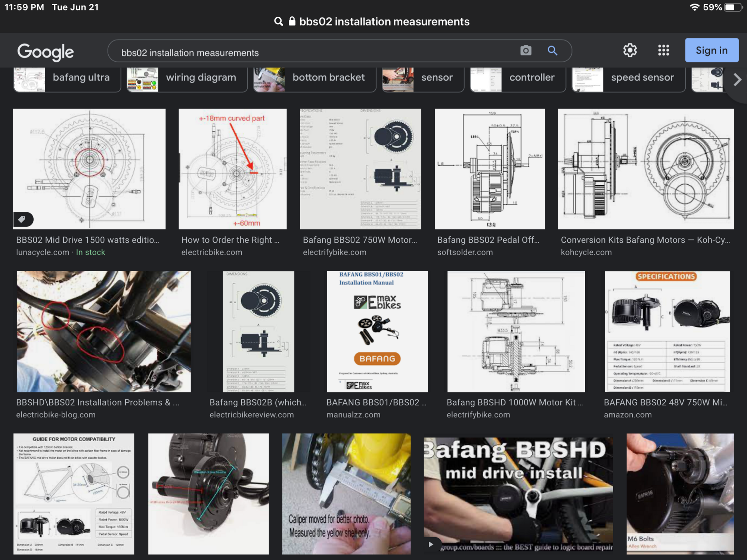The height and width of the screenshot is (560, 747).
Task: Open the 'BBS02 Mid Drive 1500 watts' title link
Action: (87, 240)
